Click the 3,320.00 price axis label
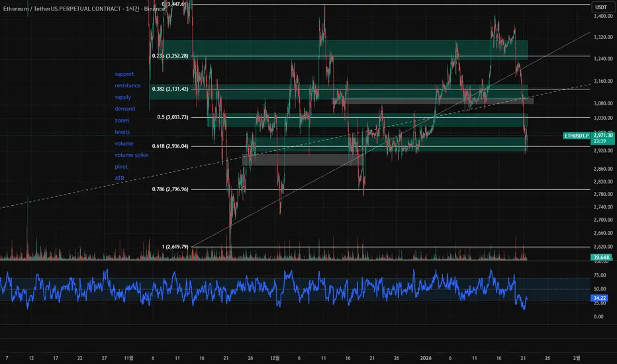The image size is (617, 364). click(603, 37)
